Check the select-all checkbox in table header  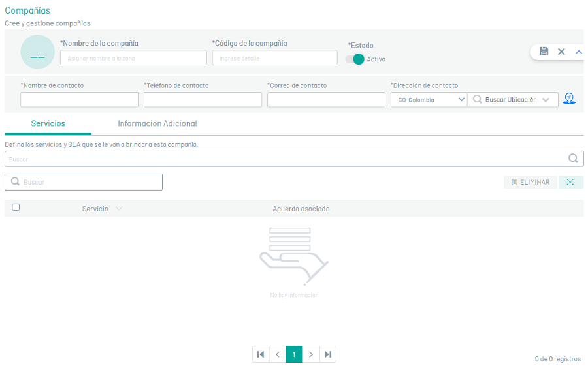click(x=16, y=207)
